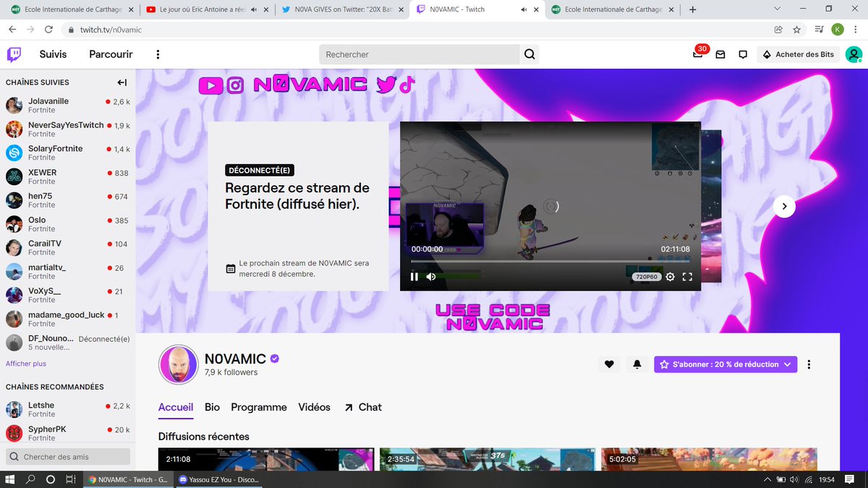Share this page icon in address bar
Screen dimensions: 868x488
pyautogui.click(x=778, y=30)
